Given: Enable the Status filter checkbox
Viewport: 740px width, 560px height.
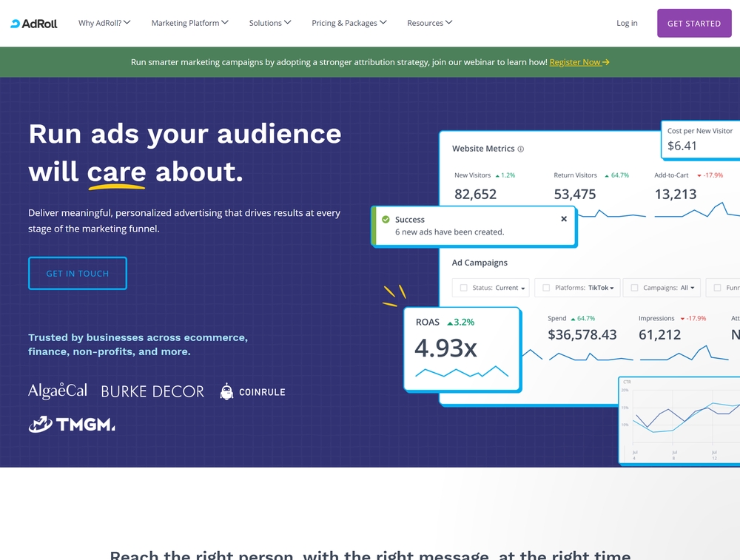Looking at the screenshot, I should (x=463, y=288).
